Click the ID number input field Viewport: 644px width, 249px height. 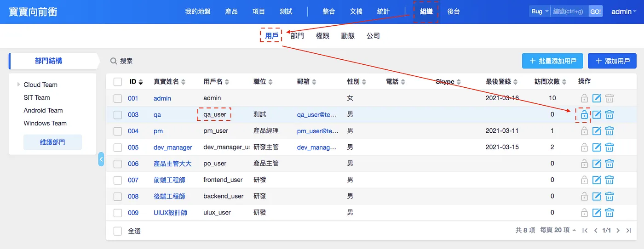pos(569,11)
